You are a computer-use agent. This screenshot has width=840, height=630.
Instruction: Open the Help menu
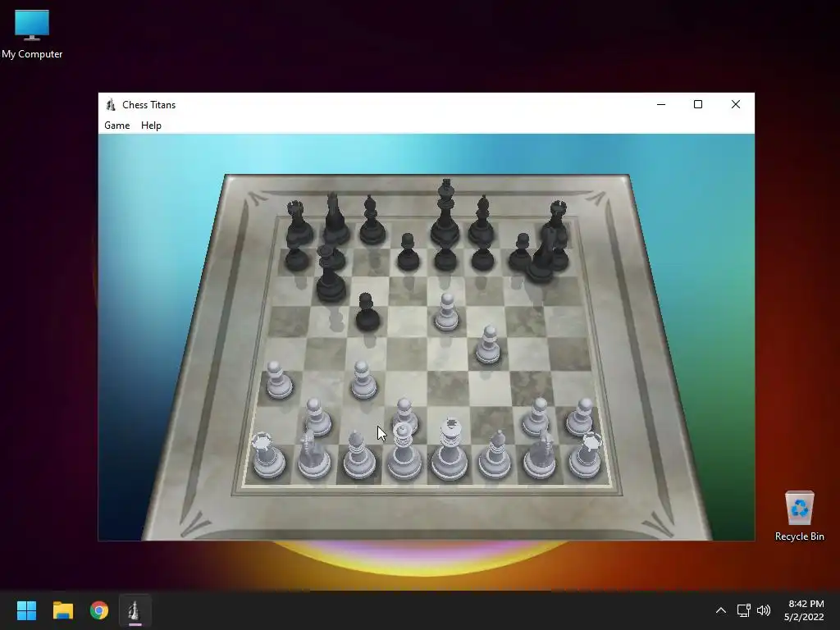151,126
